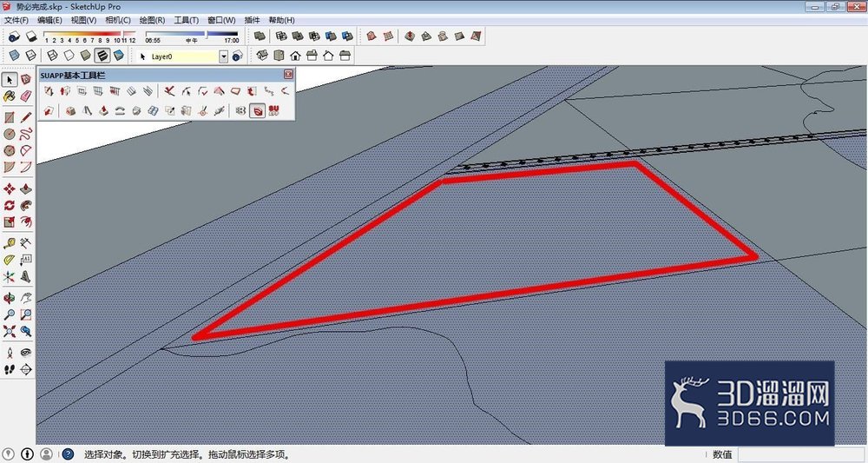The image size is (868, 463).
Task: Select the Follow Me tool
Action: coord(26,206)
